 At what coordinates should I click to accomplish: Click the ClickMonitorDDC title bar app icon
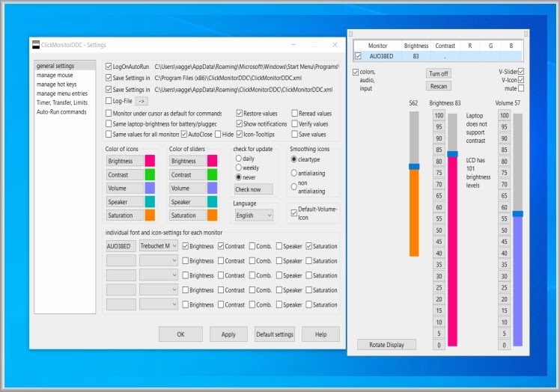tap(36, 45)
